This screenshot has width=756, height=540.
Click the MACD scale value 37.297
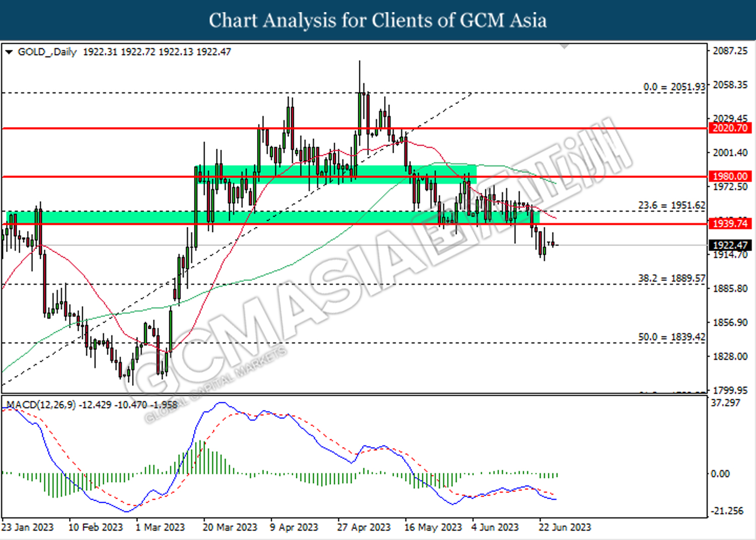point(725,403)
